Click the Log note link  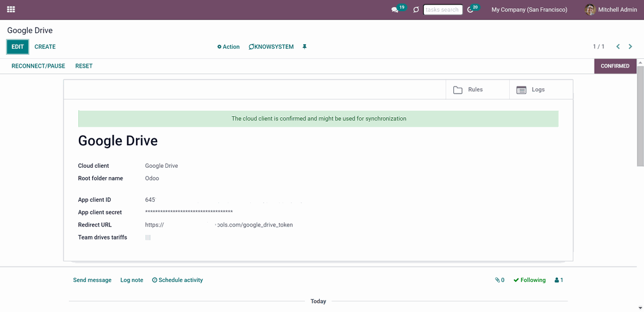click(x=132, y=280)
